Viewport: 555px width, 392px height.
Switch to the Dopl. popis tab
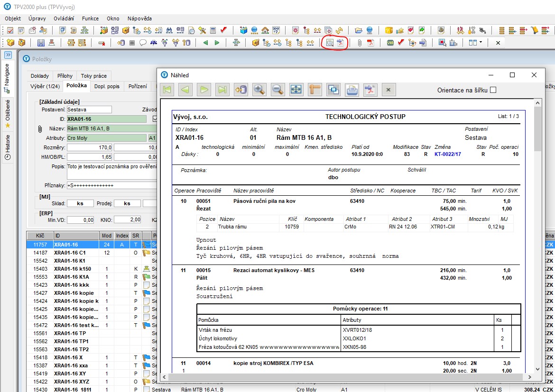107,86
